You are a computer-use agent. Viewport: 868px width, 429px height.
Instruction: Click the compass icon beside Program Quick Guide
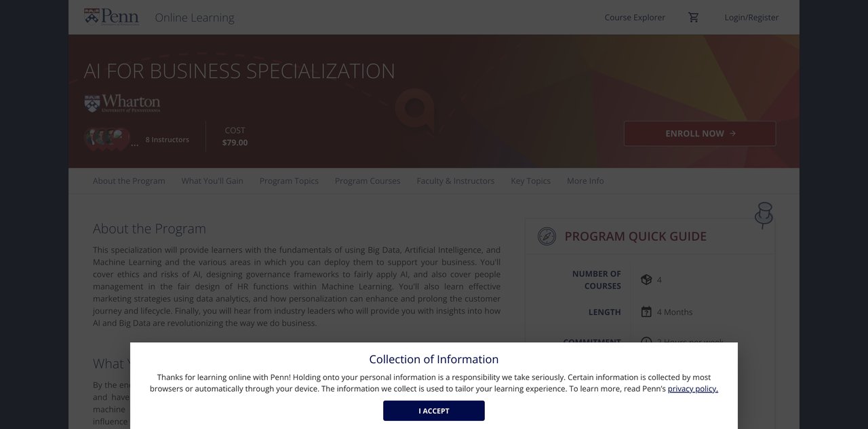point(546,236)
